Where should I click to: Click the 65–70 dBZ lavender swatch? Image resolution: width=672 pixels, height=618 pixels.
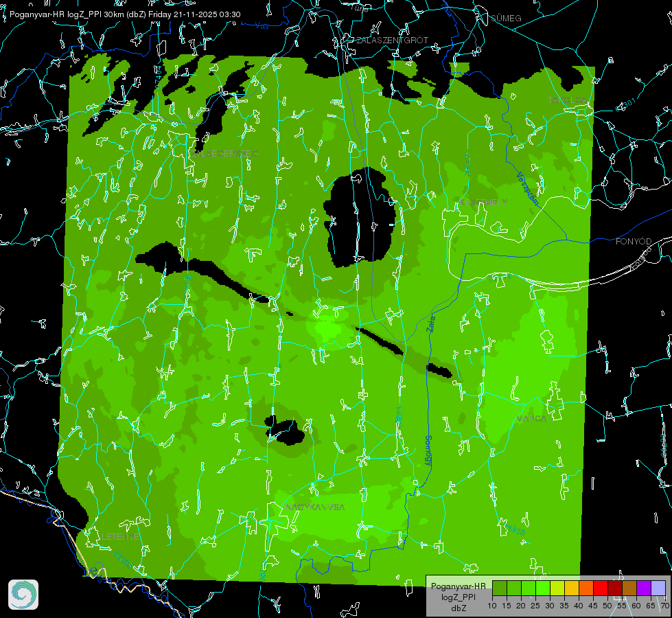658,588
